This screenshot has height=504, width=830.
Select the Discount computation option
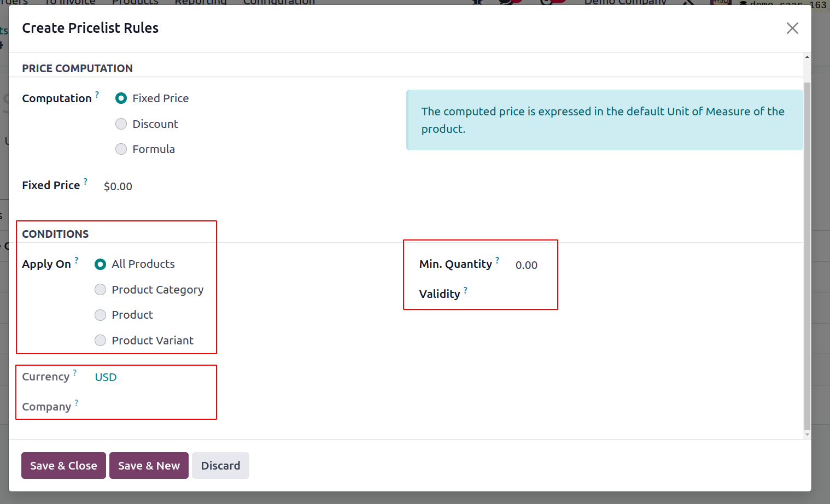[x=147, y=124]
